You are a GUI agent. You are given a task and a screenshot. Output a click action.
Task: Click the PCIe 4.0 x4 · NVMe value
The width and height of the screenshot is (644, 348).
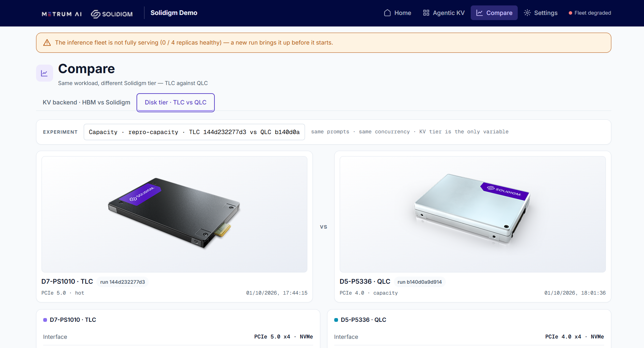tap(575, 337)
